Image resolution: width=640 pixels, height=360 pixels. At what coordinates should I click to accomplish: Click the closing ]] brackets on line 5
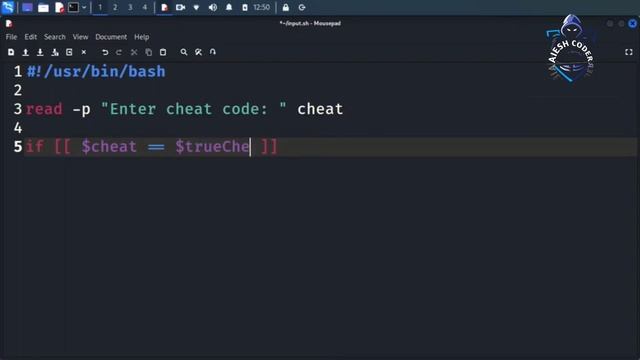[269, 147]
